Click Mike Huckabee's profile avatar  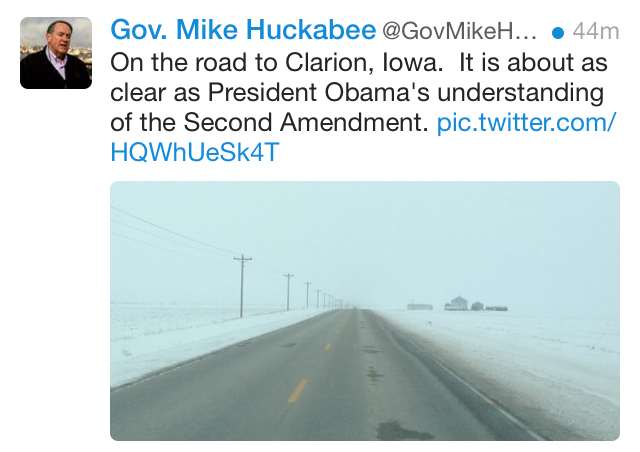coord(56,53)
